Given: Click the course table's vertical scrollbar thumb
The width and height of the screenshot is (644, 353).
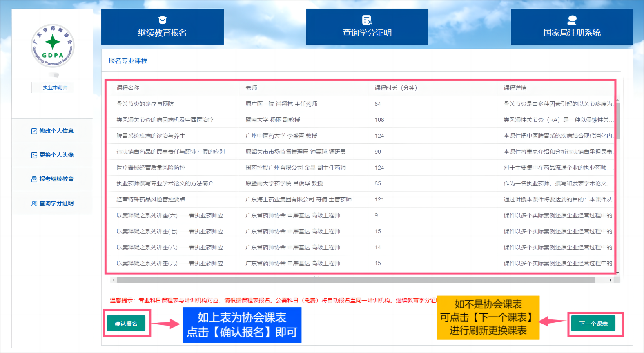Looking at the screenshot, I should coord(617,121).
